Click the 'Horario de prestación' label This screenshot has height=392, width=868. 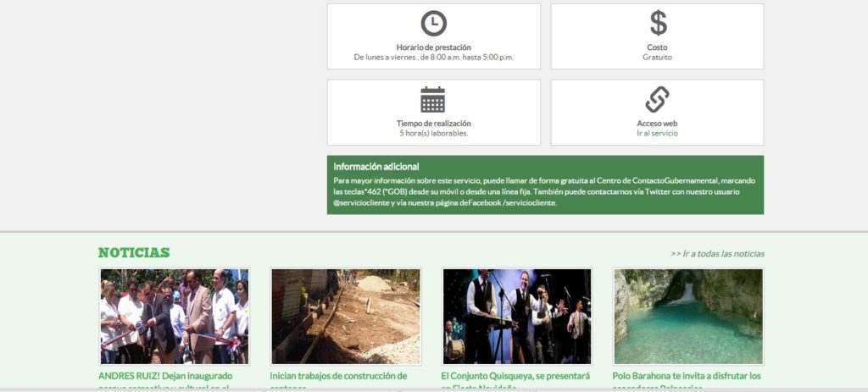(433, 47)
